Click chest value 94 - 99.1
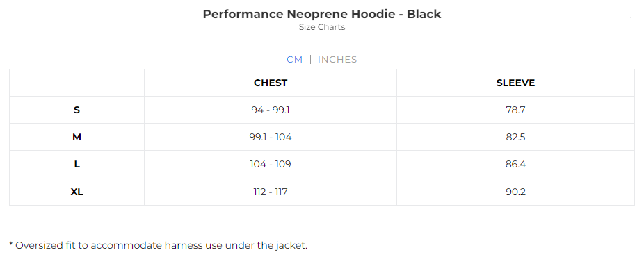This screenshot has height=266, width=644. [271, 110]
